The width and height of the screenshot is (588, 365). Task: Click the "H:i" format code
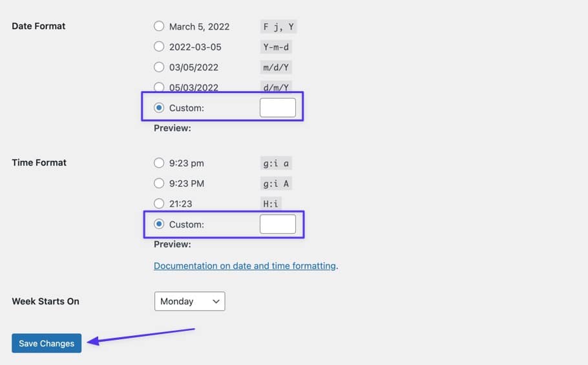271,203
